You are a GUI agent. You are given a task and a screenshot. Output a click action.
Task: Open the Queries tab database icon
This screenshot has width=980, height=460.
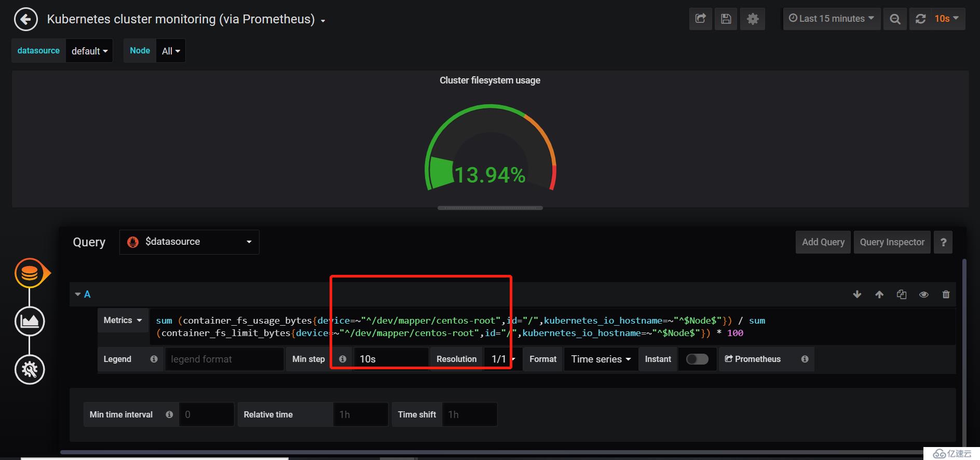coord(30,273)
